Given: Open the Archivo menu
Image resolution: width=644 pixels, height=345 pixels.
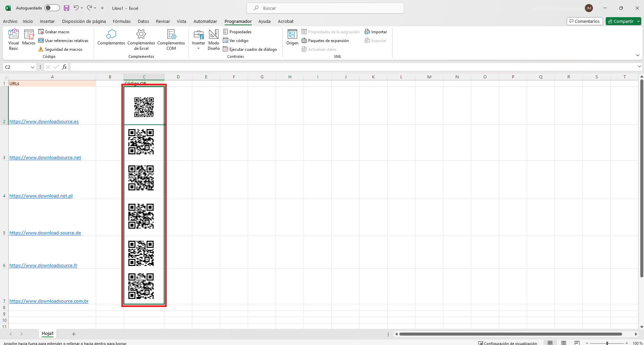Looking at the screenshot, I should (x=10, y=21).
